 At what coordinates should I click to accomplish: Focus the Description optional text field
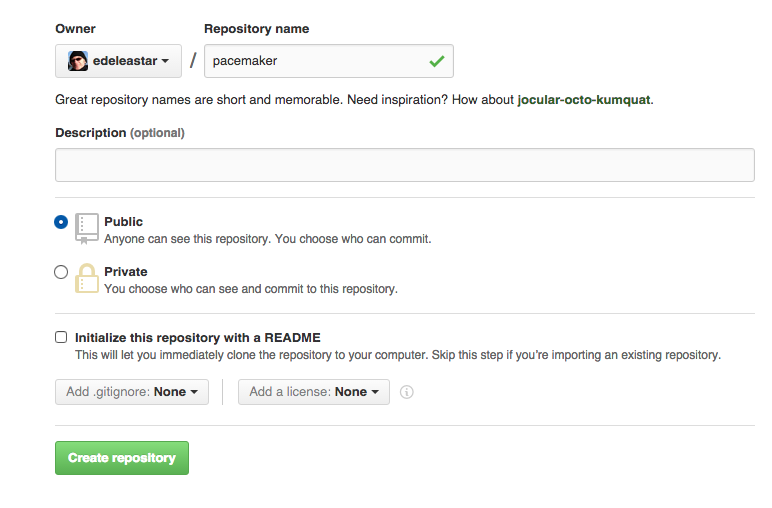(405, 165)
